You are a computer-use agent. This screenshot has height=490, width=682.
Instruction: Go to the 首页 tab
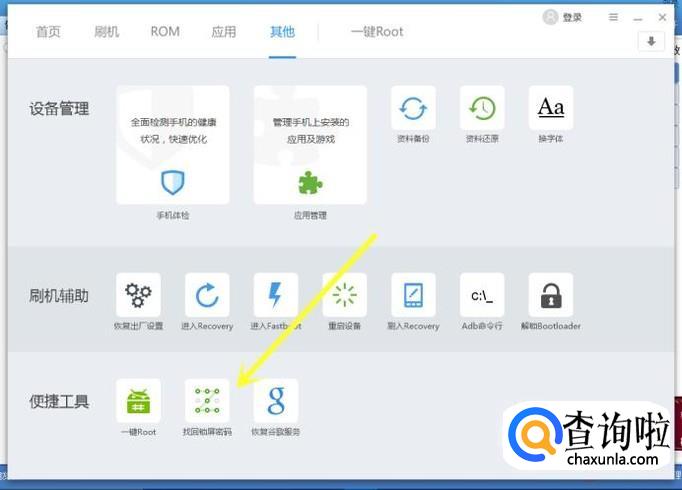(48, 32)
